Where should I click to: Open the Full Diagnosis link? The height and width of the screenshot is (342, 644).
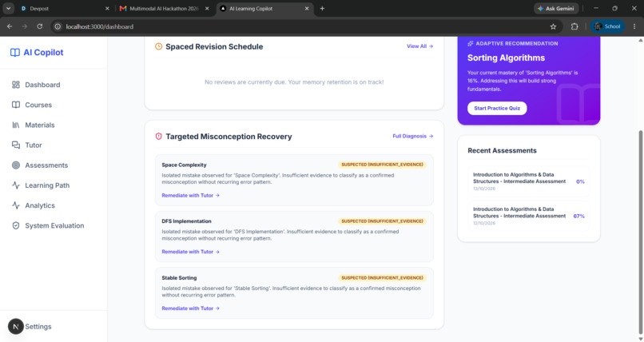(413, 137)
